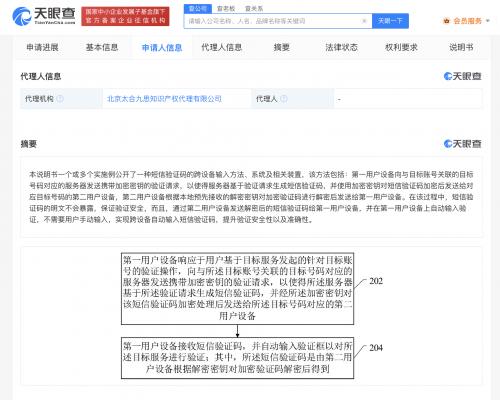Clear the search box with the X icon
This screenshot has height=400, width=500.
point(364,21)
